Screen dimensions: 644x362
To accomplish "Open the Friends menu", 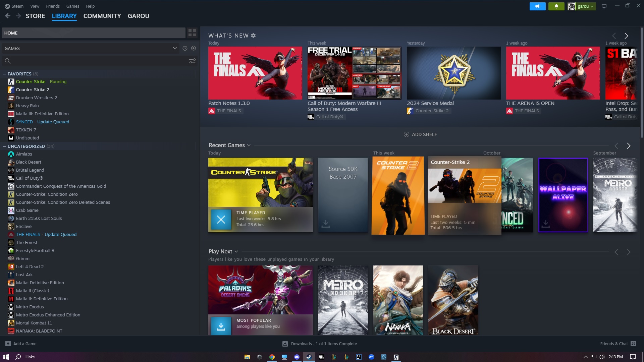I will click(53, 6).
